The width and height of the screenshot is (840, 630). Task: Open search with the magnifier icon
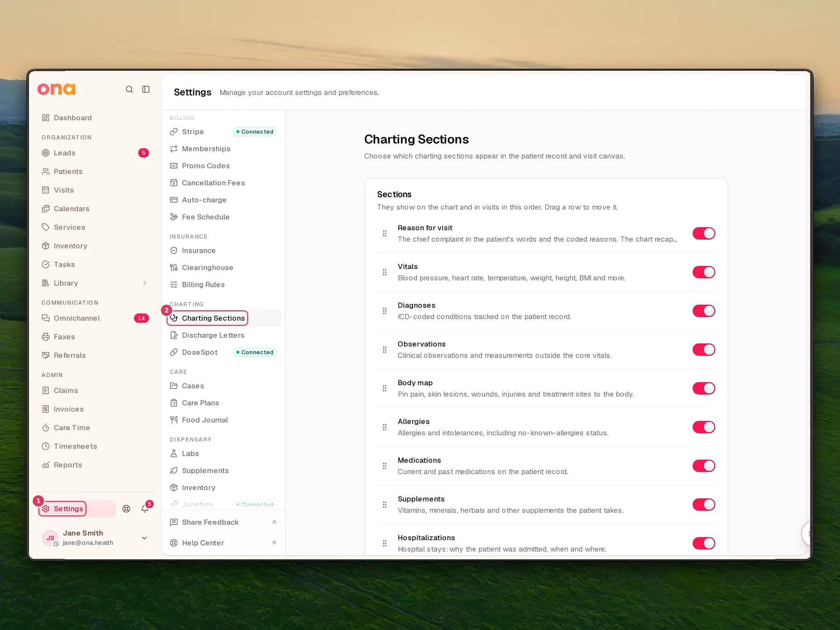[x=129, y=89]
